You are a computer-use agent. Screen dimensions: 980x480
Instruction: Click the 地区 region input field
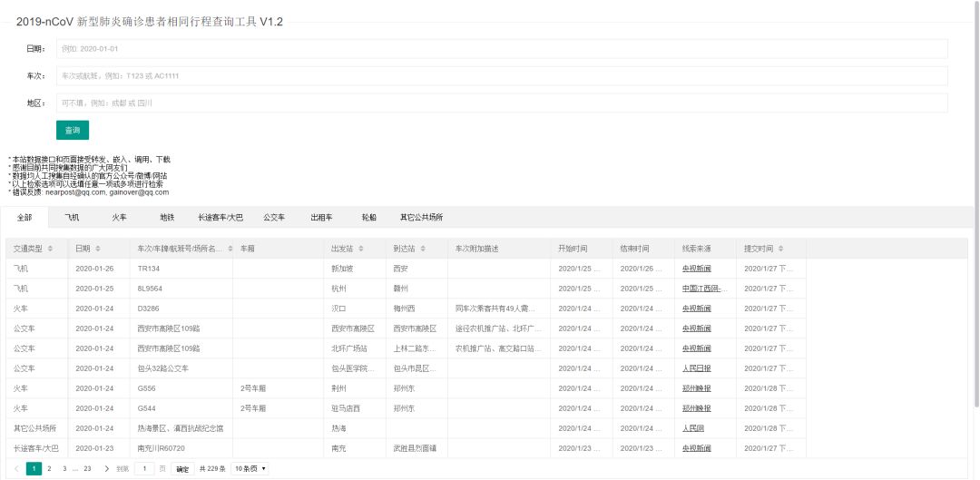tap(501, 103)
